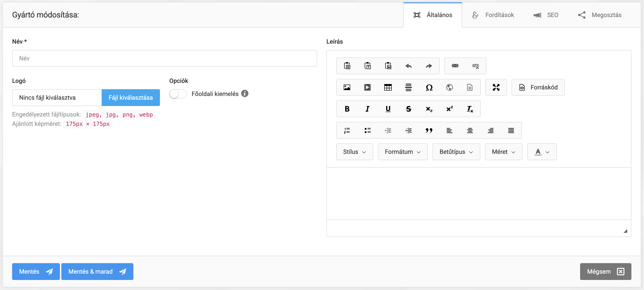Toggle center text alignment
Screen dimensions: 644x290
pyautogui.click(x=470, y=131)
